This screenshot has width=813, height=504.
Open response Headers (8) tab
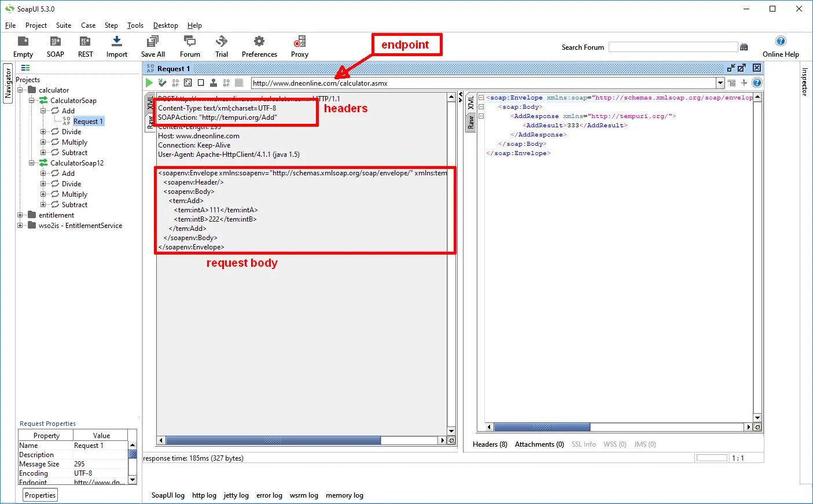coord(490,444)
